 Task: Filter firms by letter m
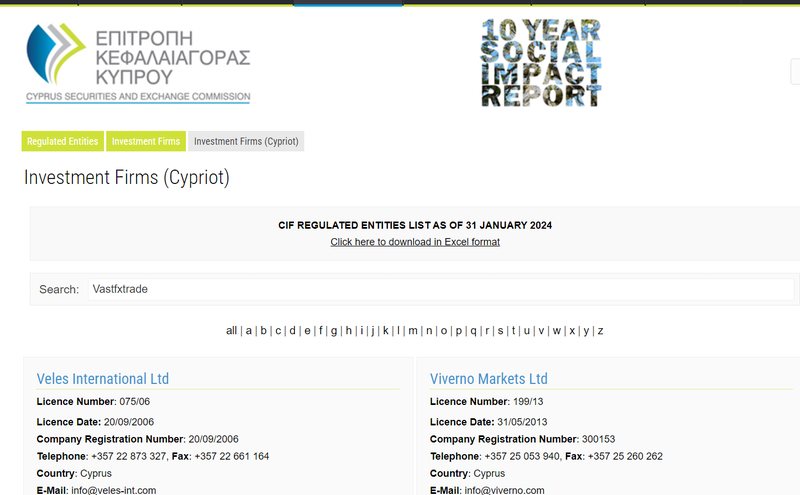[x=413, y=331]
